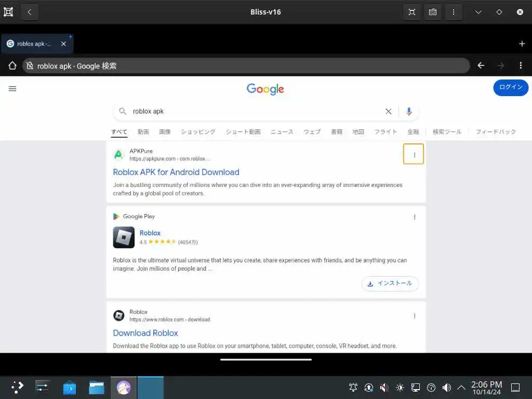This screenshot has width=532, height=399.
Task: Click the Google logo
Action: pyautogui.click(x=265, y=89)
